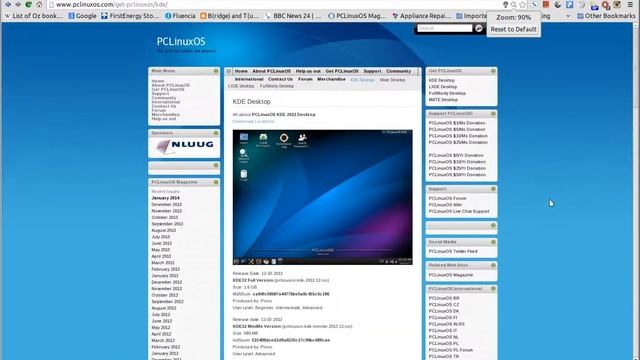
Task: Open the blue P extension icon
Action: coord(569,4)
